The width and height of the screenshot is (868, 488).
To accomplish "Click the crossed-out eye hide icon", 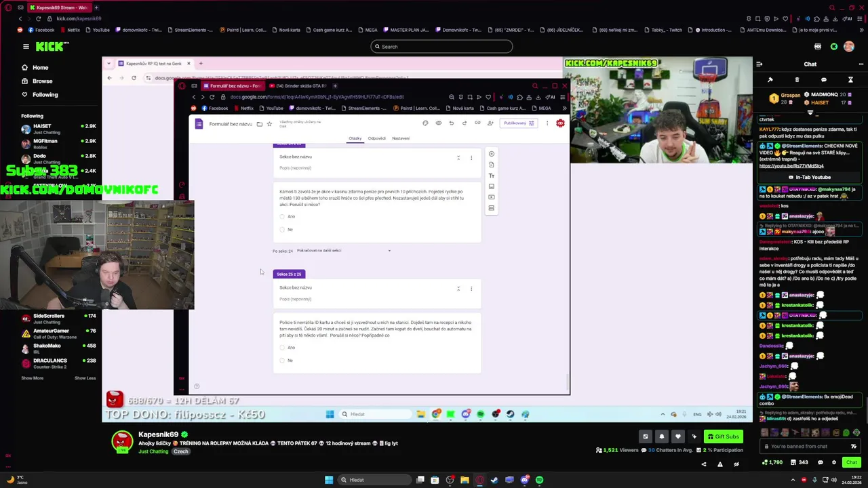I will click(x=736, y=464).
